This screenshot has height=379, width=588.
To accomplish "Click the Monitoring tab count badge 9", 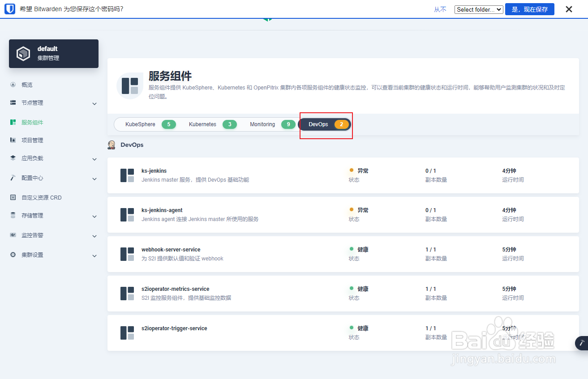I will [x=288, y=124].
